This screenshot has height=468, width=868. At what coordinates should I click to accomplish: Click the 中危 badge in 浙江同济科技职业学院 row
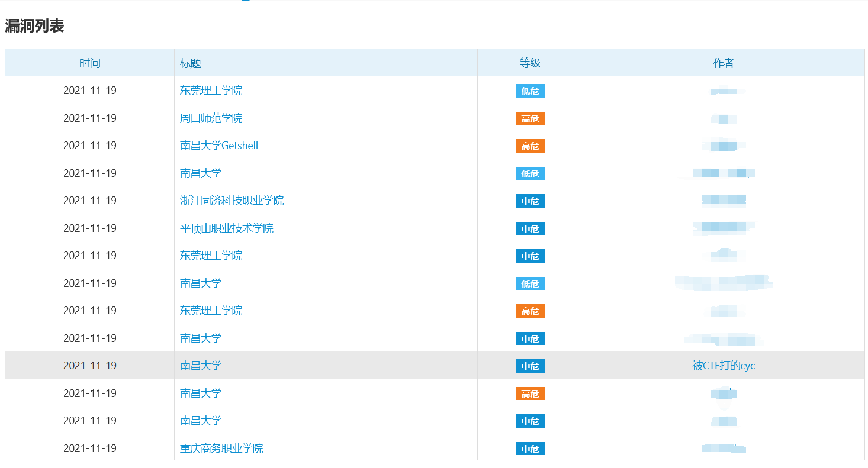pos(530,201)
